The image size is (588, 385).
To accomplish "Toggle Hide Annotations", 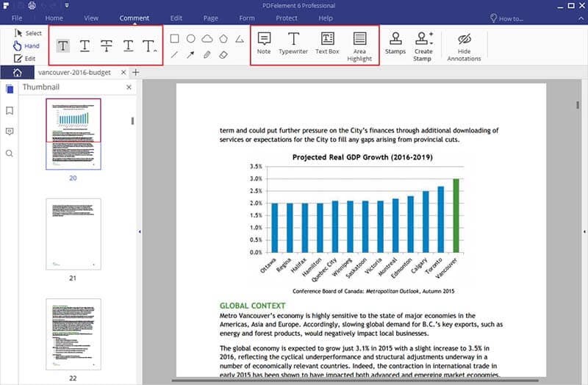I will (x=465, y=47).
